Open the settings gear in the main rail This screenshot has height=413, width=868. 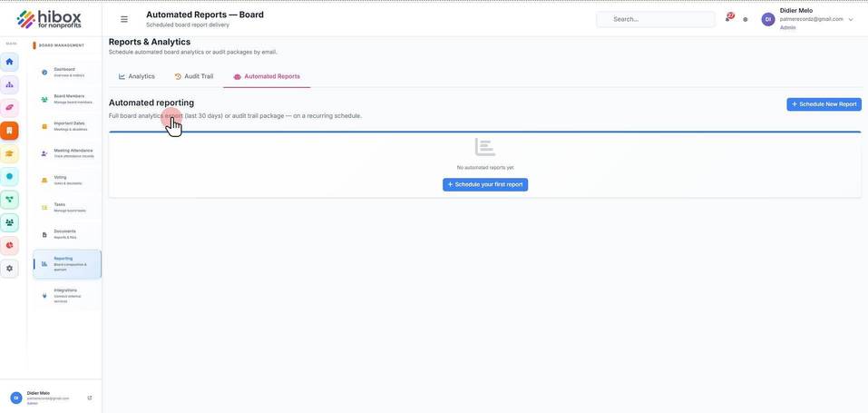[9, 269]
